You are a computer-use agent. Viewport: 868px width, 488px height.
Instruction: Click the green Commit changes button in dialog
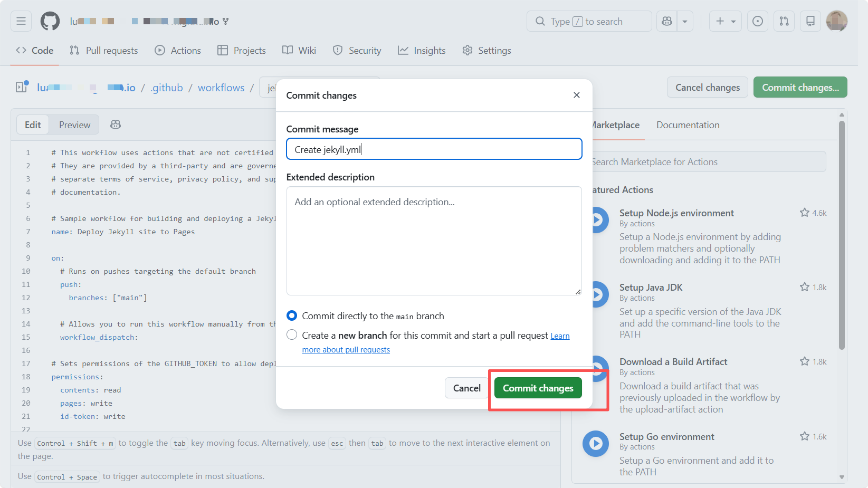click(538, 388)
